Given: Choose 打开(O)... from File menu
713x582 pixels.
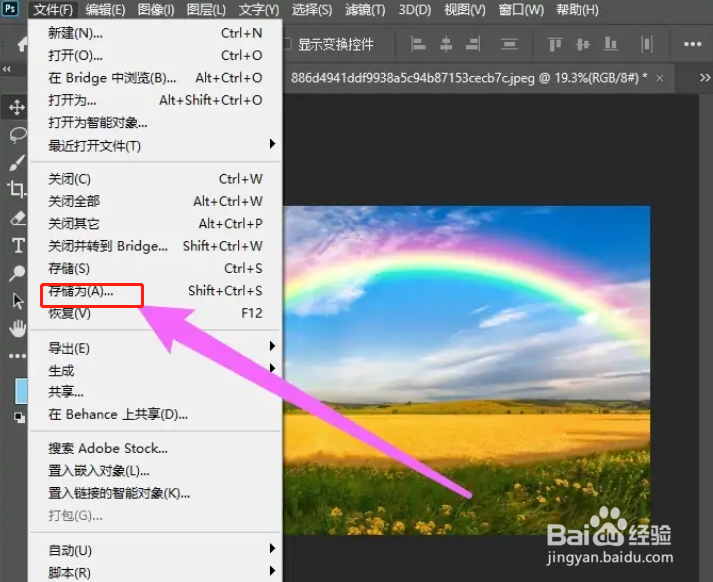Looking at the screenshot, I should 156,55.
